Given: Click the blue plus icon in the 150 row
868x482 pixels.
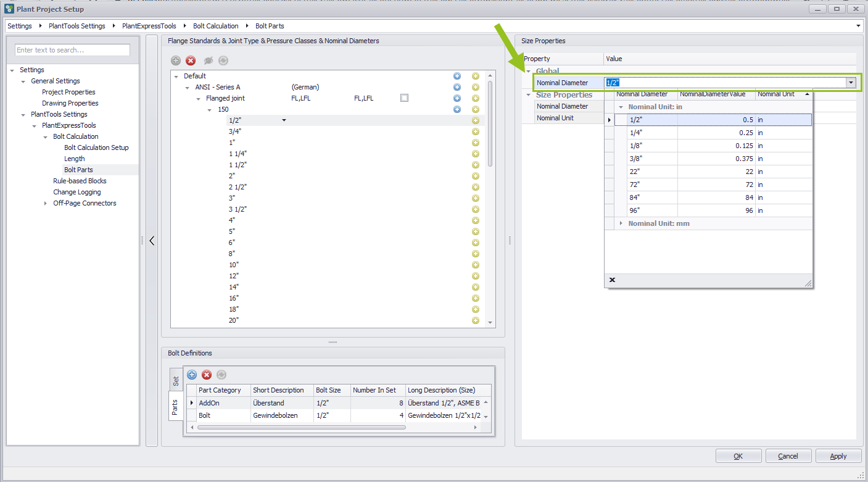Looking at the screenshot, I should pos(457,109).
